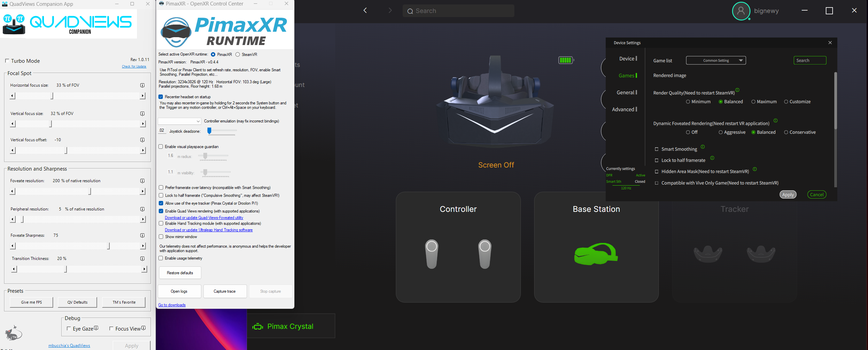Click info icon for Transition Thickness
The image size is (868, 350).
tap(142, 259)
